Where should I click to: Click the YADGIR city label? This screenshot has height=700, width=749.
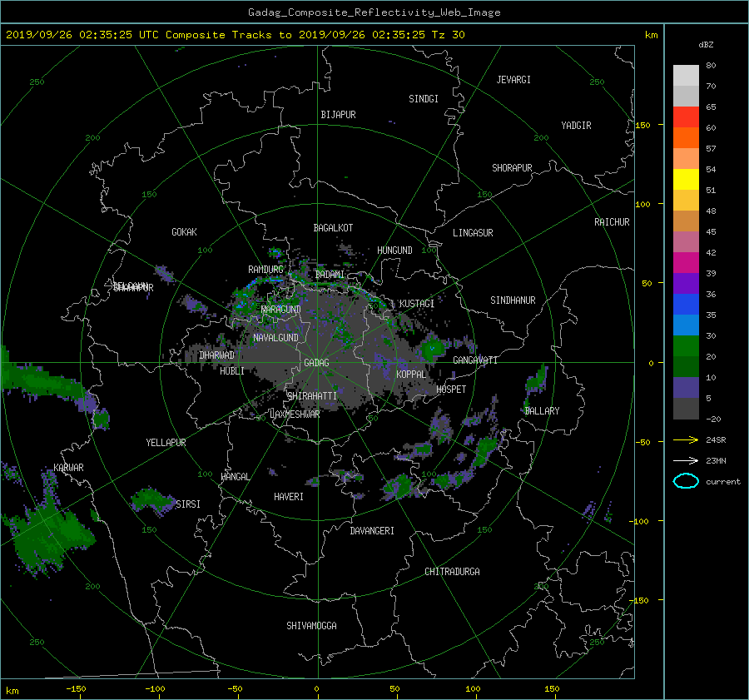click(576, 126)
